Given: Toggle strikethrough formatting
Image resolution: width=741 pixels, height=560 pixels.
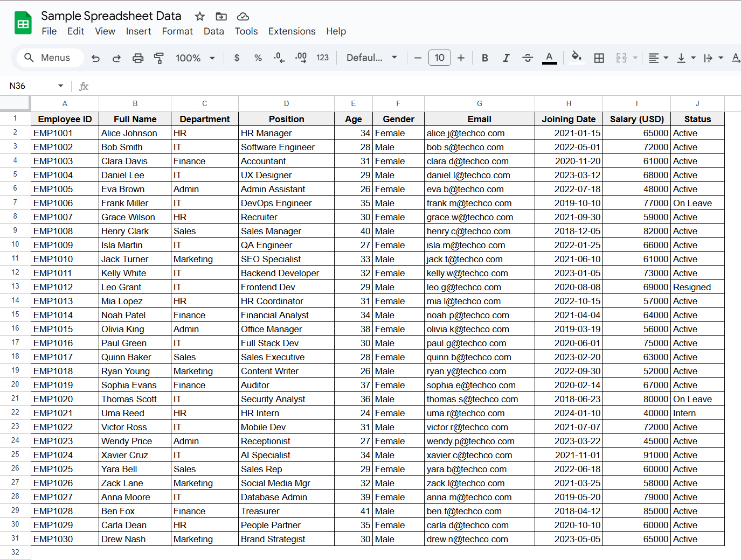Looking at the screenshot, I should [x=528, y=58].
